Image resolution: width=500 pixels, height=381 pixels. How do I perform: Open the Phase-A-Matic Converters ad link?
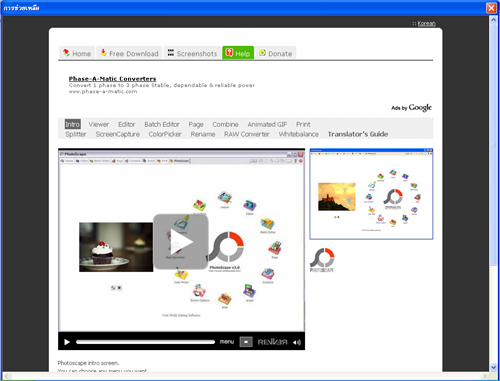point(112,79)
